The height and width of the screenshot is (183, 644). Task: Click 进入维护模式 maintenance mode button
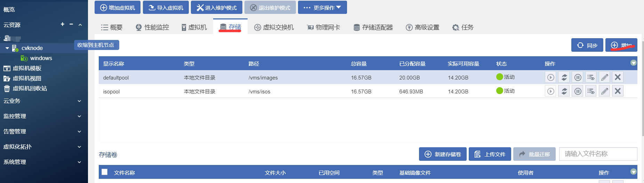[217, 7]
